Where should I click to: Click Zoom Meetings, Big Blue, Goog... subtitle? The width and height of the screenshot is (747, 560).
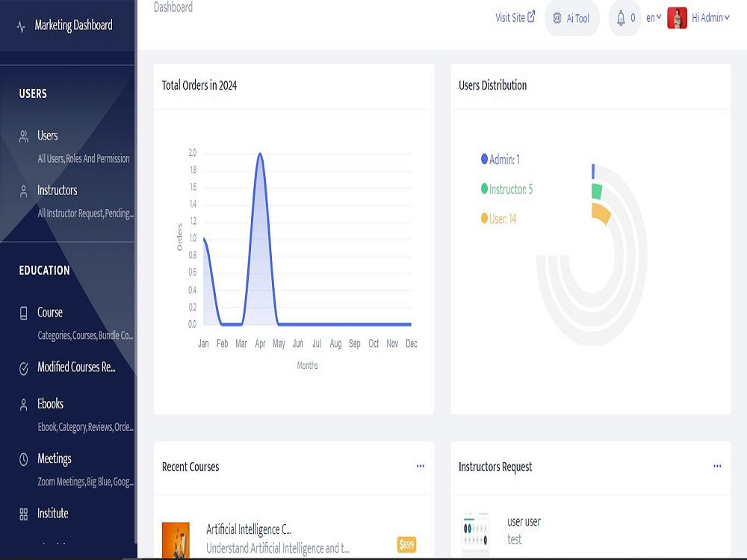[86, 482]
